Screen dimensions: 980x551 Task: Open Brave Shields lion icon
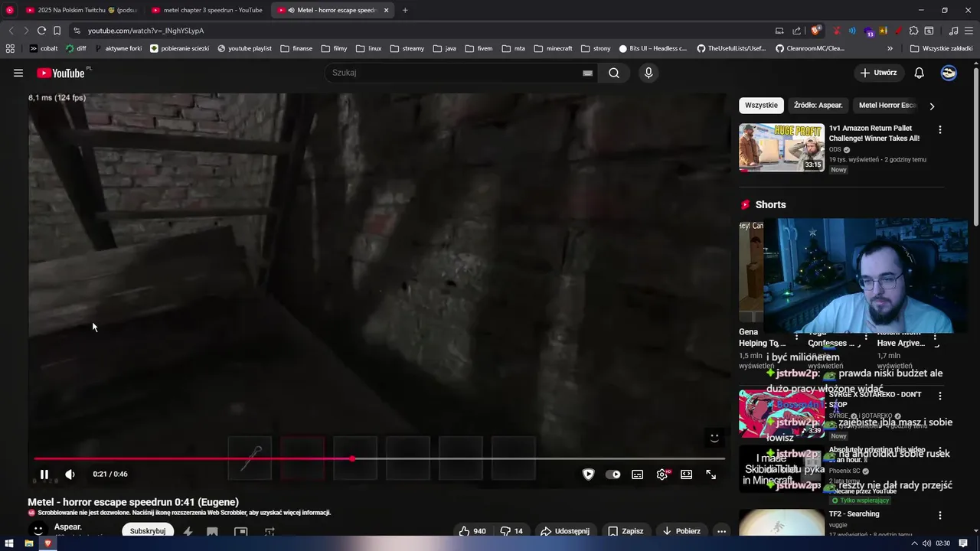816,31
